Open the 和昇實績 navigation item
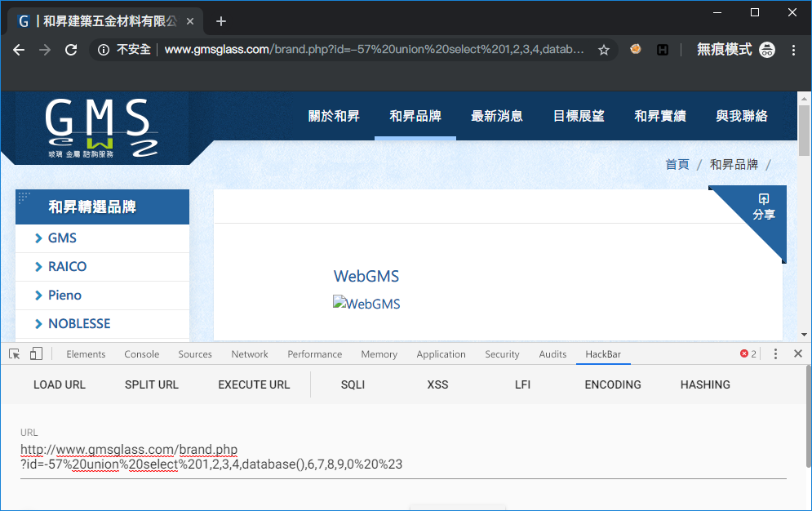The width and height of the screenshot is (812, 511). pos(660,116)
